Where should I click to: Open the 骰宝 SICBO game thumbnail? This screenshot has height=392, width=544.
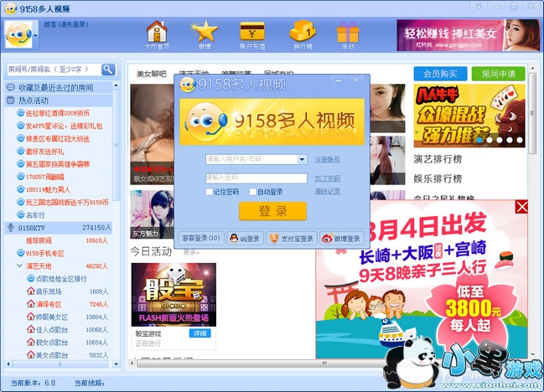pyautogui.click(x=174, y=295)
